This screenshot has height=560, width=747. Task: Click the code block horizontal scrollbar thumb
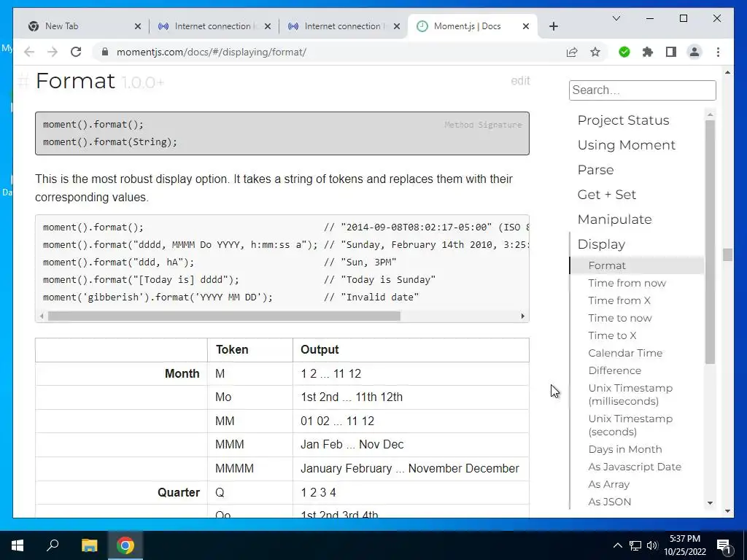(x=224, y=316)
